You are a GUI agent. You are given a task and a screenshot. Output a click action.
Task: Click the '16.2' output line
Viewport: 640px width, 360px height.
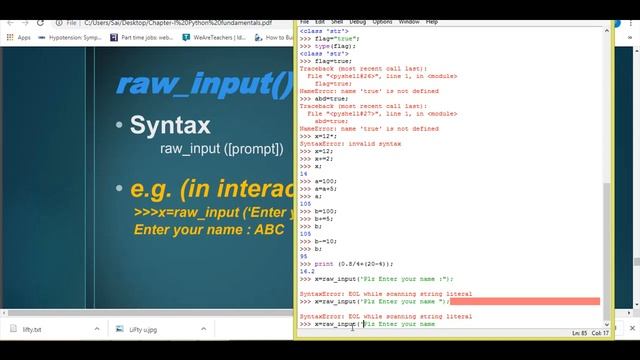(x=307, y=272)
